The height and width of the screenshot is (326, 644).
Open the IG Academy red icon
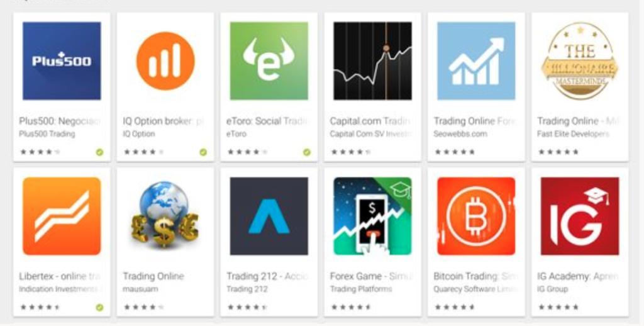pos(580,216)
